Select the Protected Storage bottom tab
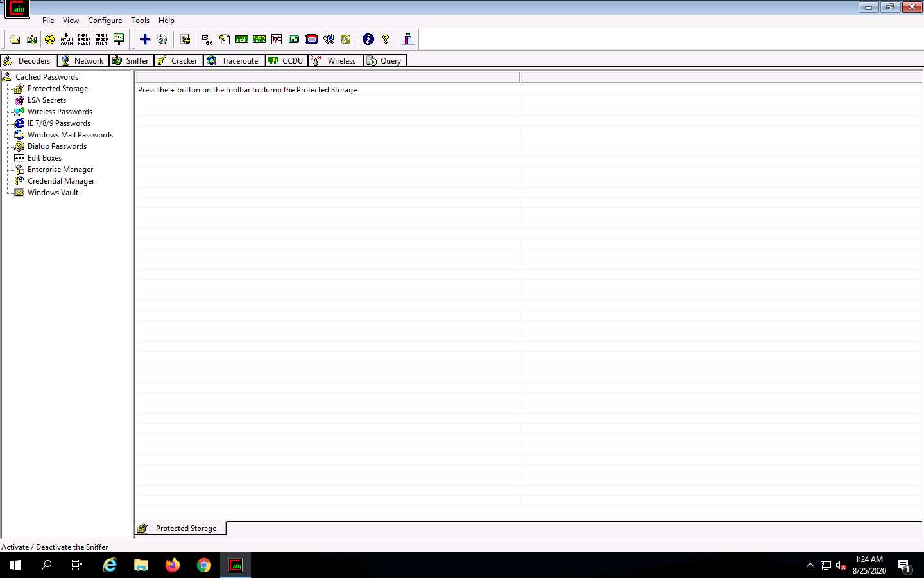Image resolution: width=924 pixels, height=578 pixels. coord(180,529)
